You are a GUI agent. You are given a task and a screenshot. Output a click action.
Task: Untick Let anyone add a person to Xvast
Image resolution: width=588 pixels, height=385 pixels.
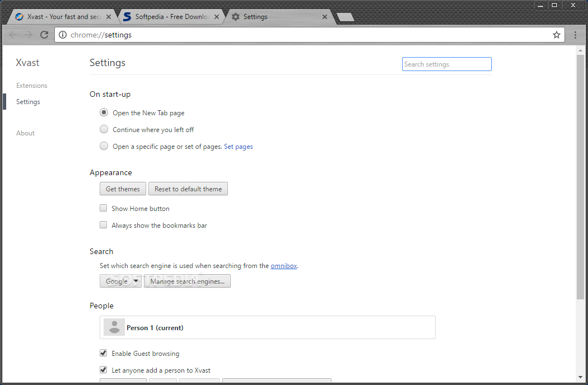click(x=103, y=370)
